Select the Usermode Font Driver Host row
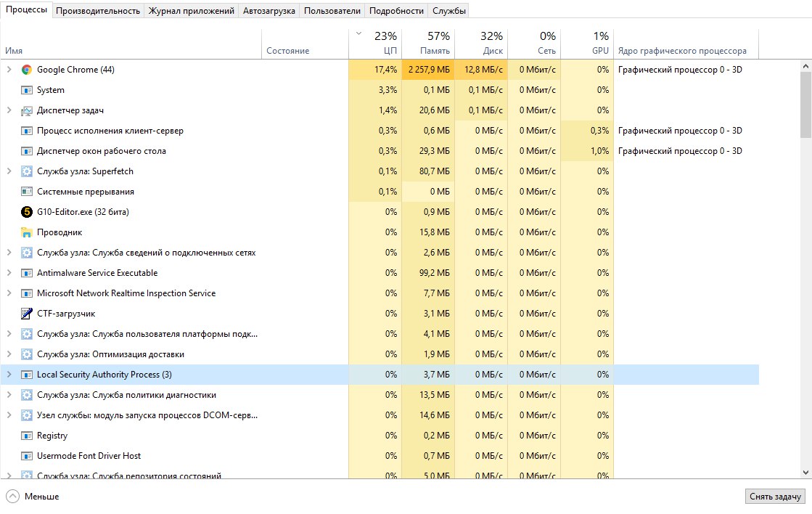The height and width of the screenshot is (514, 812). coord(380,456)
